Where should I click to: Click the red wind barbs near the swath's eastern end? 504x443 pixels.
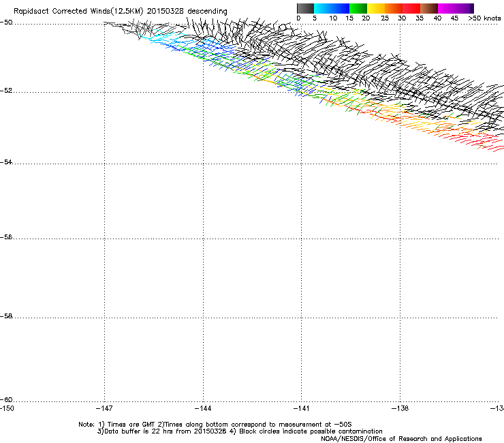(x=475, y=141)
